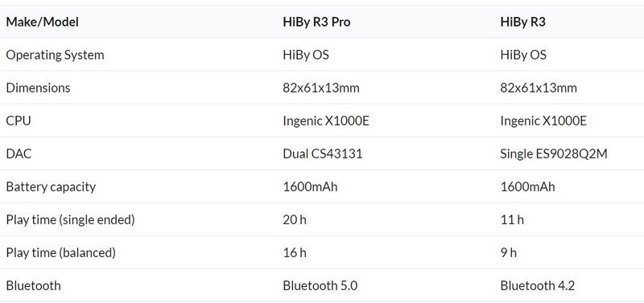Screen dimensions: 644x303
Task: Click the Operating System row label
Action: [x=55, y=55]
